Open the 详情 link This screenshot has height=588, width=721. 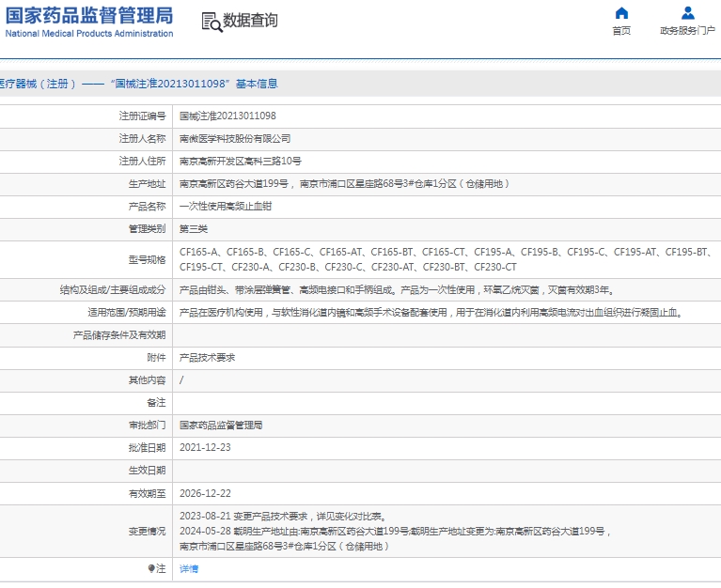(189, 568)
